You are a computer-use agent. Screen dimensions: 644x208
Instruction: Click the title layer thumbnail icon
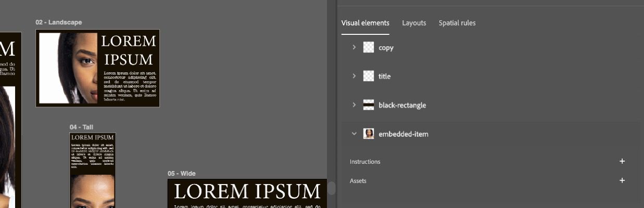(369, 76)
